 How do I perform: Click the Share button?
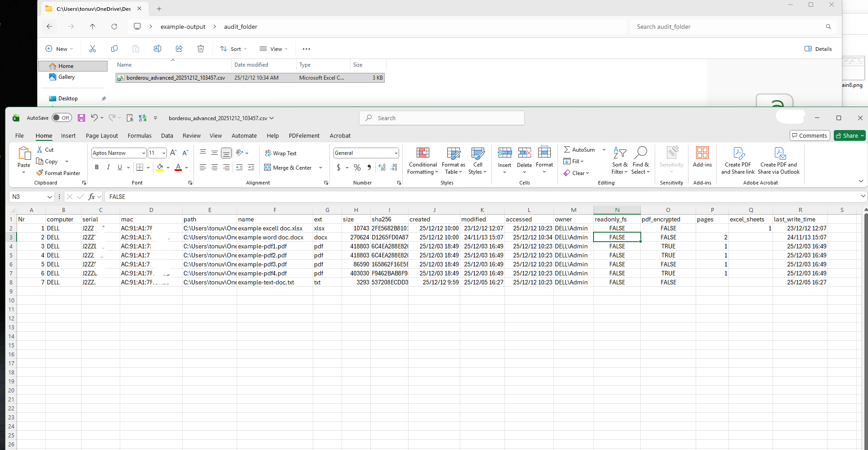click(849, 135)
